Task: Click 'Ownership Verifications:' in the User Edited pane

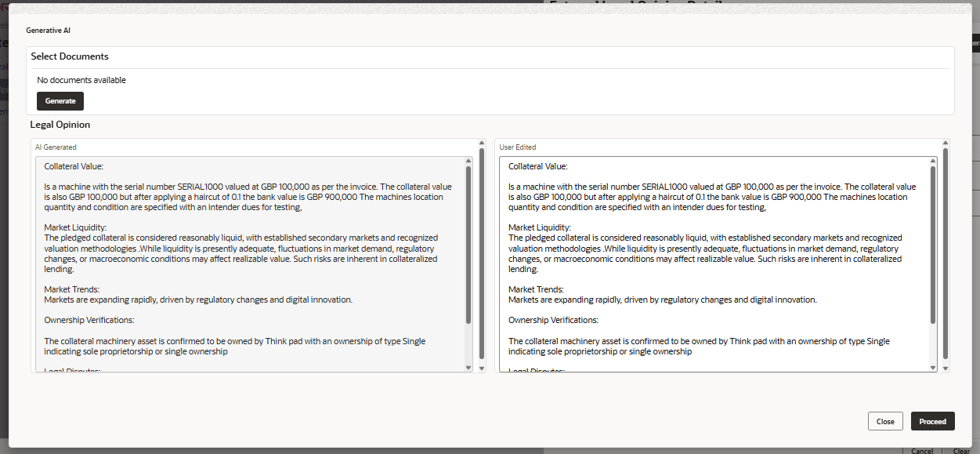Action: tap(553, 320)
